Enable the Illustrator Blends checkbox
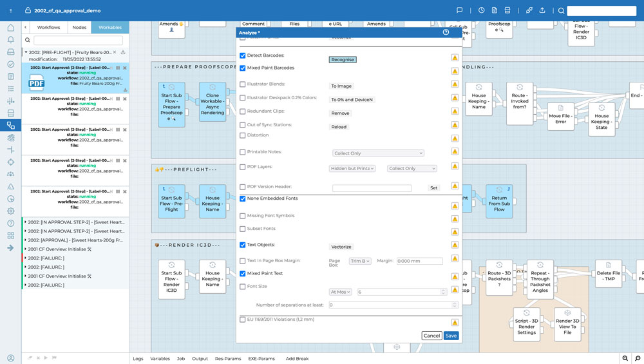This screenshot has width=644, height=364. pyautogui.click(x=243, y=84)
